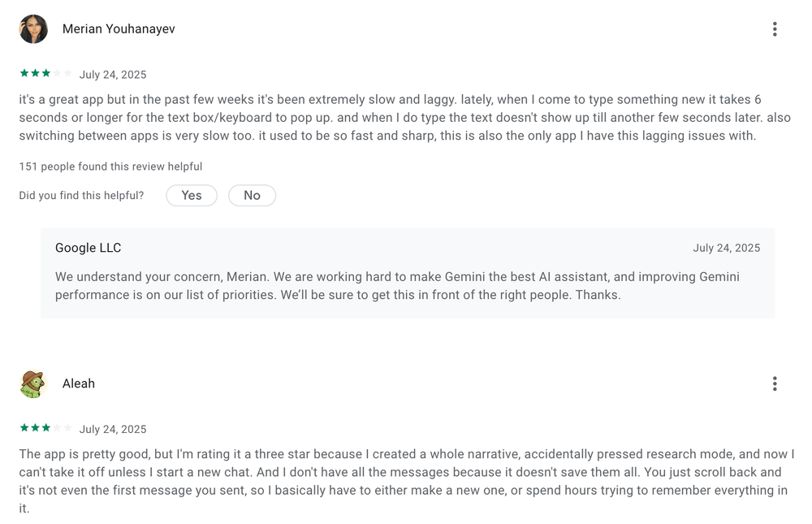Mark Merian's review as helpful with Yes
The image size is (812, 524).
coord(191,195)
